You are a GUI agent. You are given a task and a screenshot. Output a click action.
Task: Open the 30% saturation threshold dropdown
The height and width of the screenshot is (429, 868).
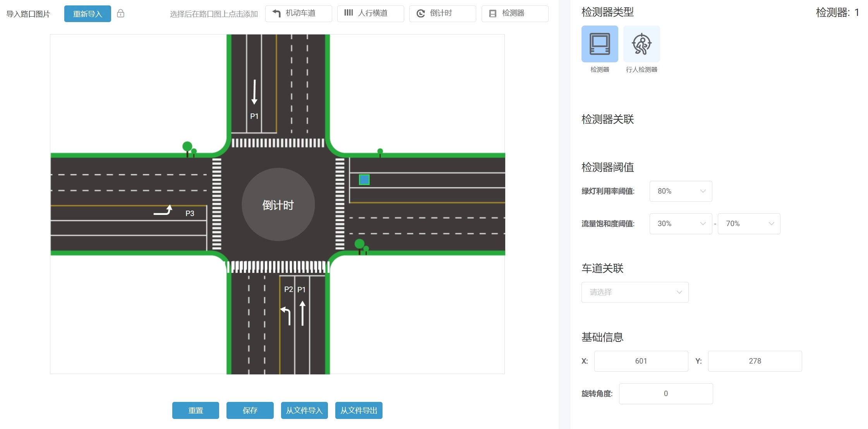click(680, 224)
